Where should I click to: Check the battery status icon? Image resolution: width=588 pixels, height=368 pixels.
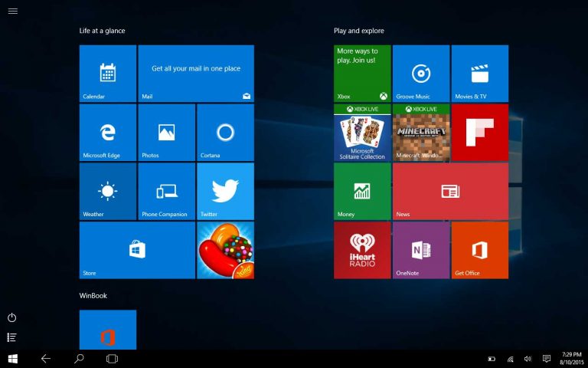pyautogui.click(x=492, y=360)
